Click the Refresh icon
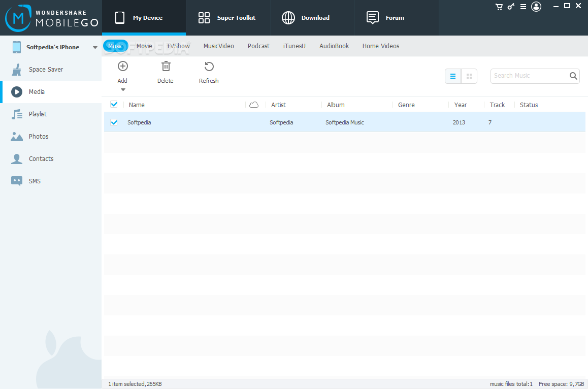Viewport: 588px width, 389px height. 209,67
